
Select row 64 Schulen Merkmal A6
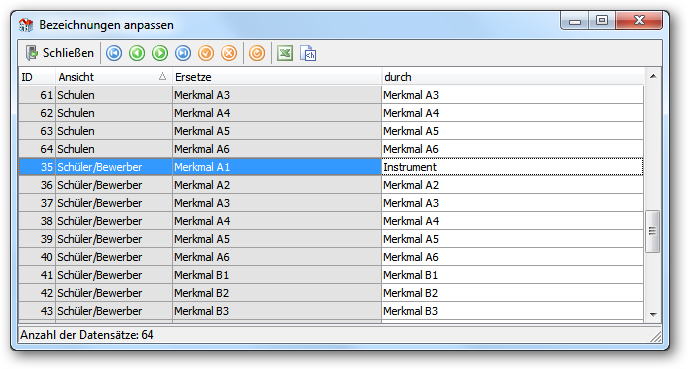pyautogui.click(x=331, y=149)
